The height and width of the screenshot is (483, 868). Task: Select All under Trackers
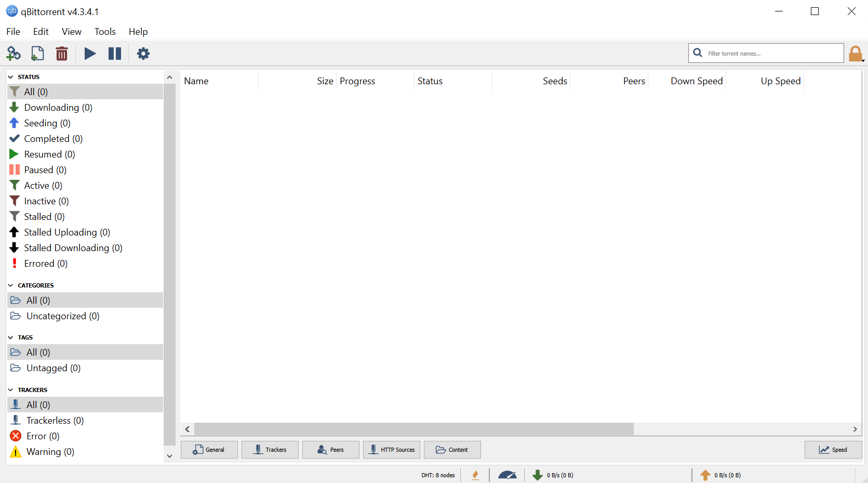click(x=85, y=405)
